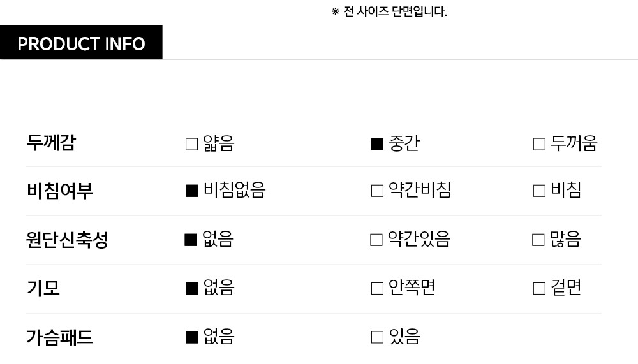Check the 있음 chest pad checkbox
The height and width of the screenshot is (364, 638).
[377, 337]
